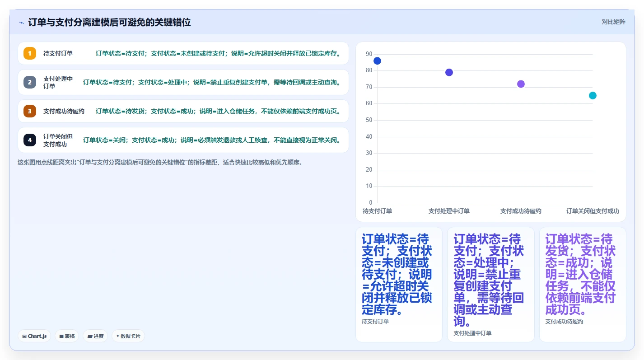The image size is (644, 360).
Task: Click the 对比矩阵 label in header
Action: click(x=613, y=22)
